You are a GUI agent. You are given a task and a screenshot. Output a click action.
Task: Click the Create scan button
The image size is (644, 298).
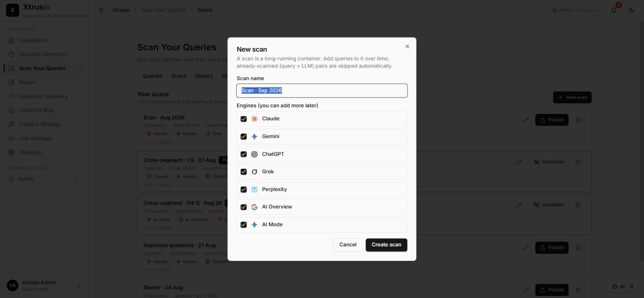pos(386,245)
